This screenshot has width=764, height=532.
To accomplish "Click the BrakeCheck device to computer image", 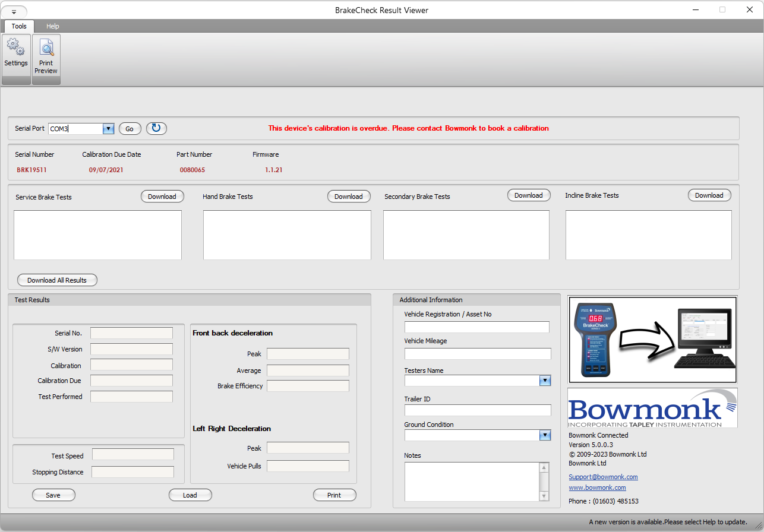I will (x=652, y=339).
